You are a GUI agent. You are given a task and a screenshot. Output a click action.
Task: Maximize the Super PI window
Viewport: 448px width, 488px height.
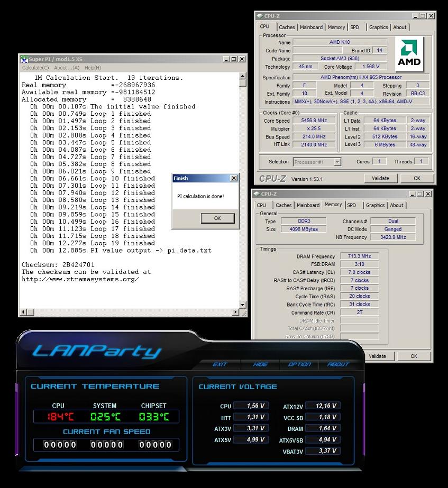[x=234, y=59]
